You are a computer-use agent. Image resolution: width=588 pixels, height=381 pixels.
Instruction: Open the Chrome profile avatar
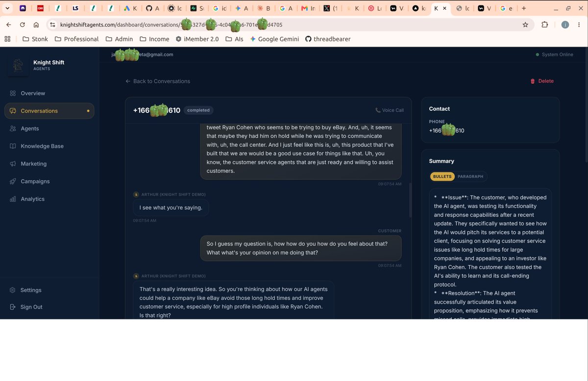[565, 25]
